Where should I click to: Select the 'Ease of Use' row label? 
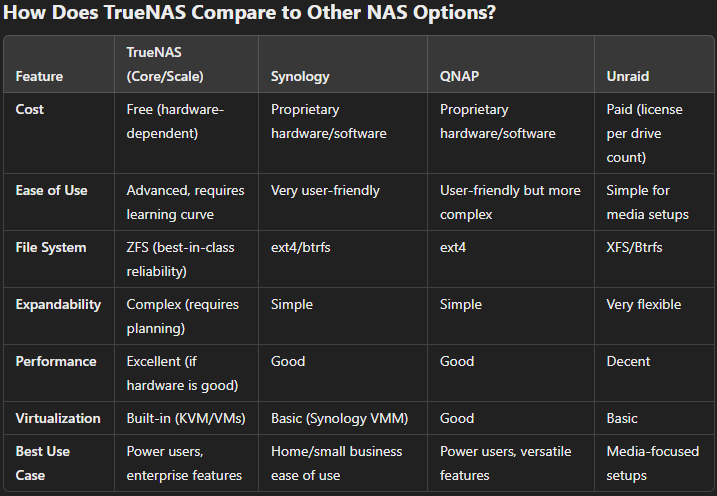pos(53,190)
